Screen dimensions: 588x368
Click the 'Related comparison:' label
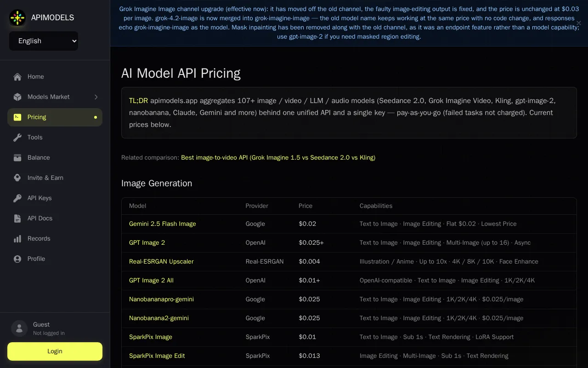[x=150, y=158]
